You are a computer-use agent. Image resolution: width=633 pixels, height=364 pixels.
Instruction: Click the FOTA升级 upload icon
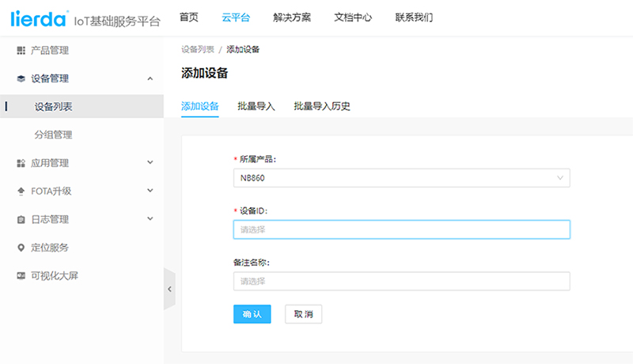click(x=21, y=191)
